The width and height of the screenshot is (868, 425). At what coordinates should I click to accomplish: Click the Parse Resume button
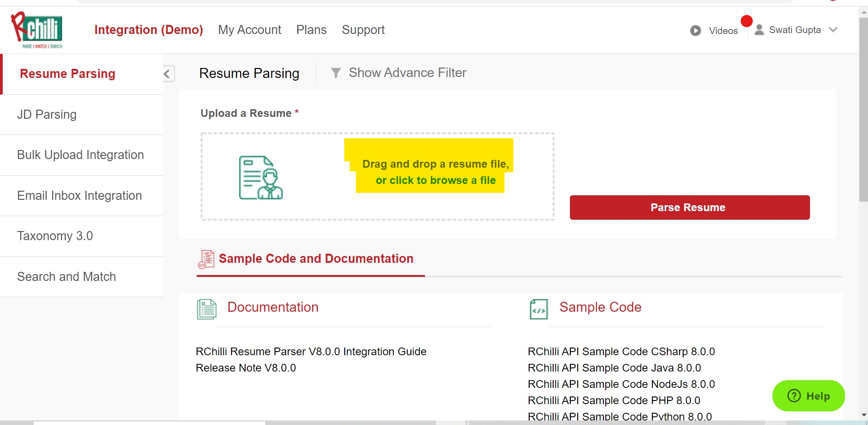(x=690, y=208)
